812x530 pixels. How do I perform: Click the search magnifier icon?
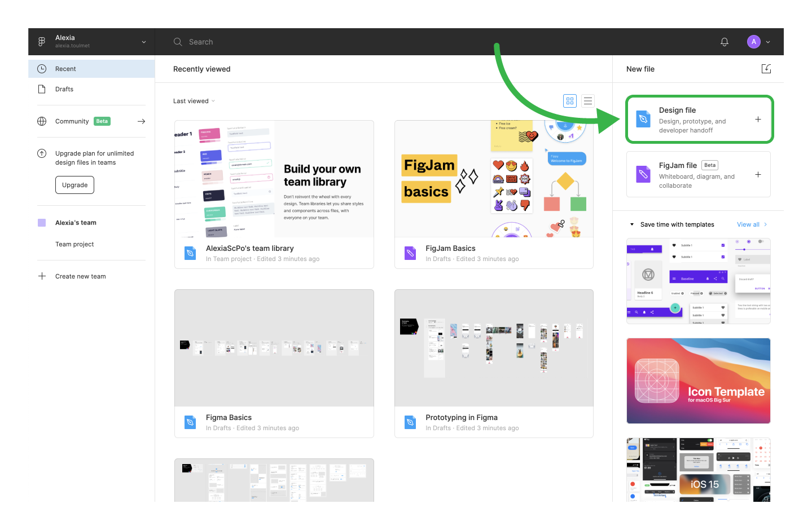point(178,41)
